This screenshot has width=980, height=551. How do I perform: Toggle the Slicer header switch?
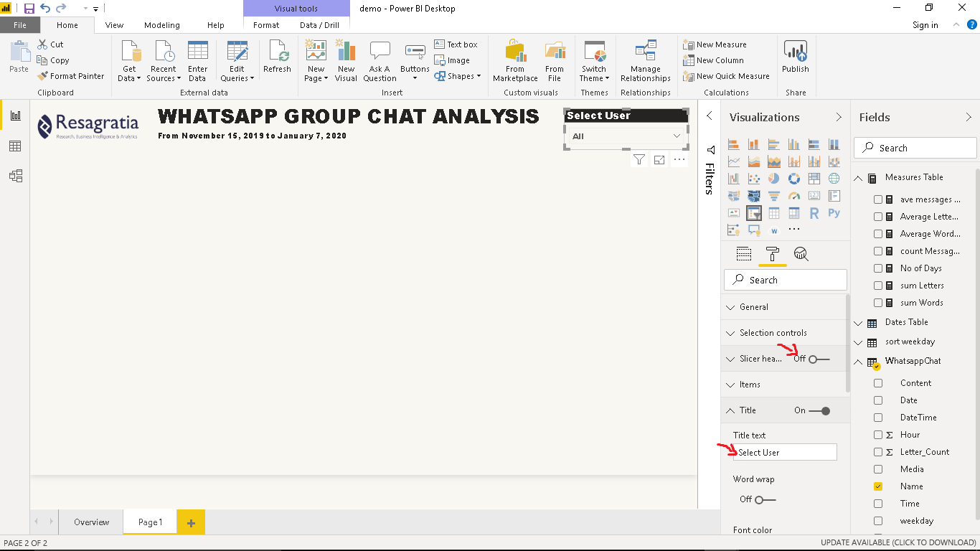819,359
